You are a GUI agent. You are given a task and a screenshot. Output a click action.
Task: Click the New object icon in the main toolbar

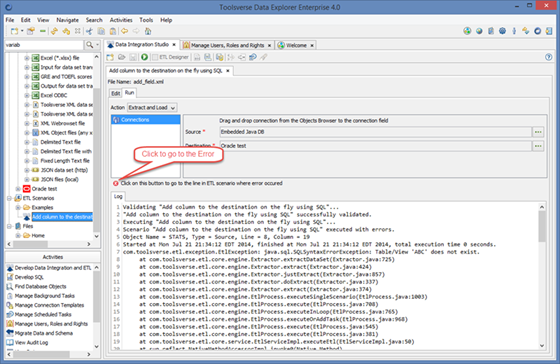(x=14, y=31)
